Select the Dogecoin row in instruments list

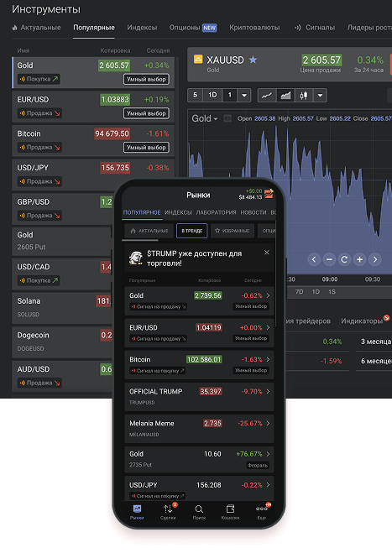pyautogui.click(x=62, y=342)
